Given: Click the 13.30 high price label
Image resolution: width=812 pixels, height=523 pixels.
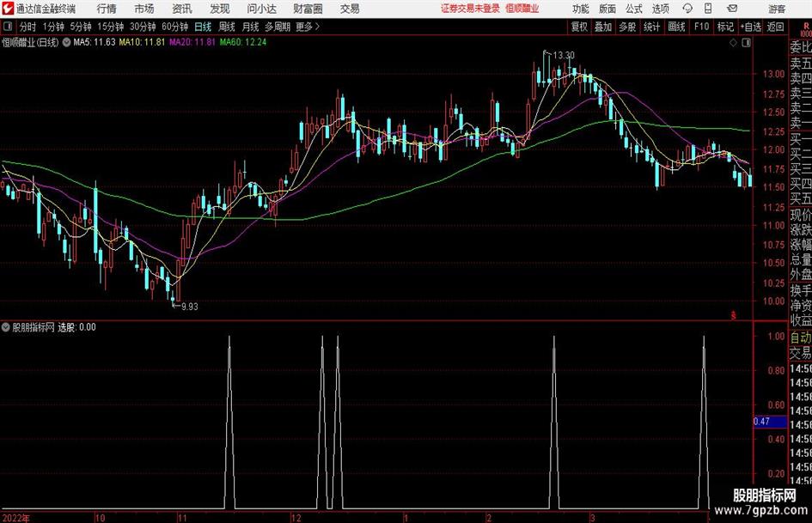Looking at the screenshot, I should pos(564,56).
